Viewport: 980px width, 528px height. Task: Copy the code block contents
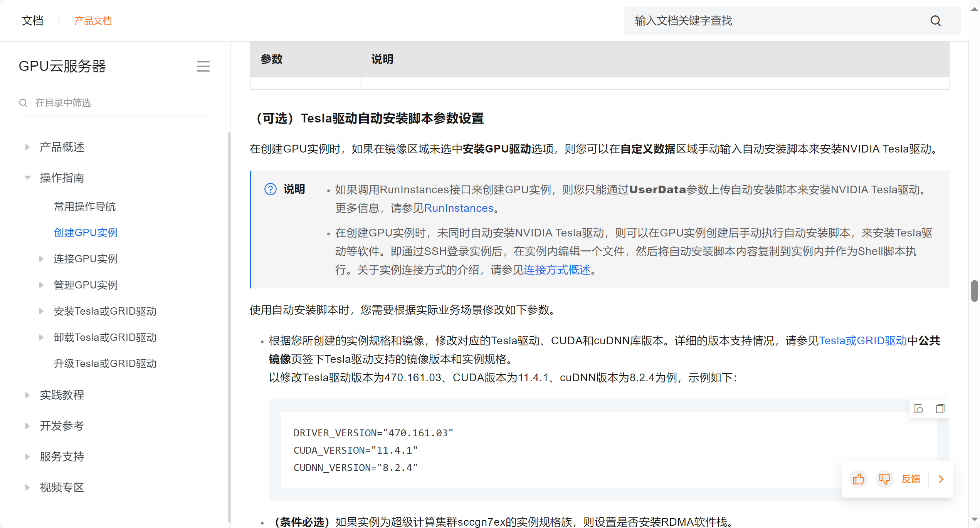940,409
